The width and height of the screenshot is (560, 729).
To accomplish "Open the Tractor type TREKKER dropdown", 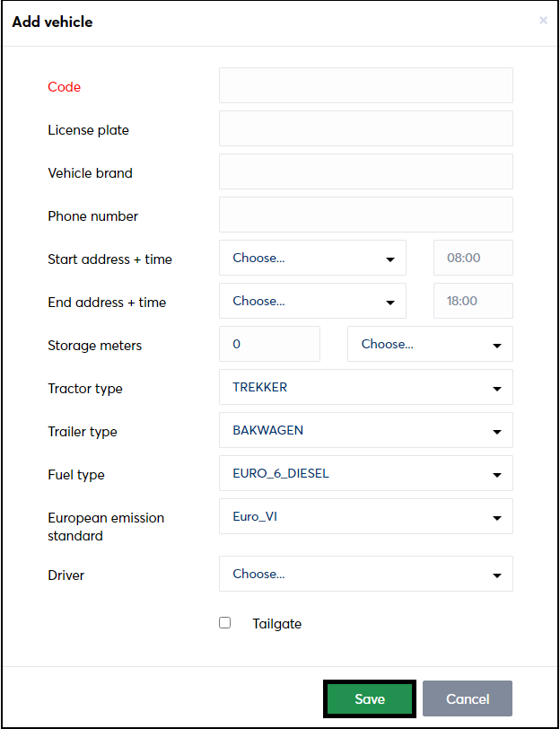I will click(366, 387).
